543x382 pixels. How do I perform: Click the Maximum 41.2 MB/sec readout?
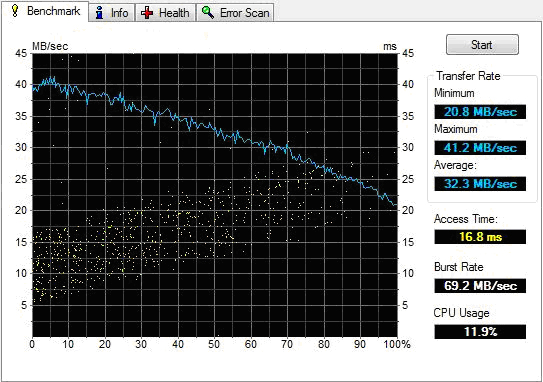pyautogui.click(x=480, y=148)
